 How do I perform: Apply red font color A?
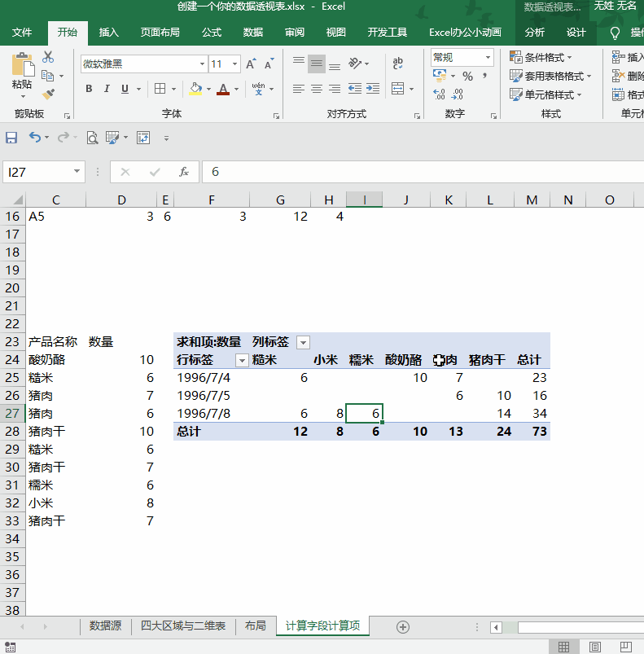[x=223, y=89]
